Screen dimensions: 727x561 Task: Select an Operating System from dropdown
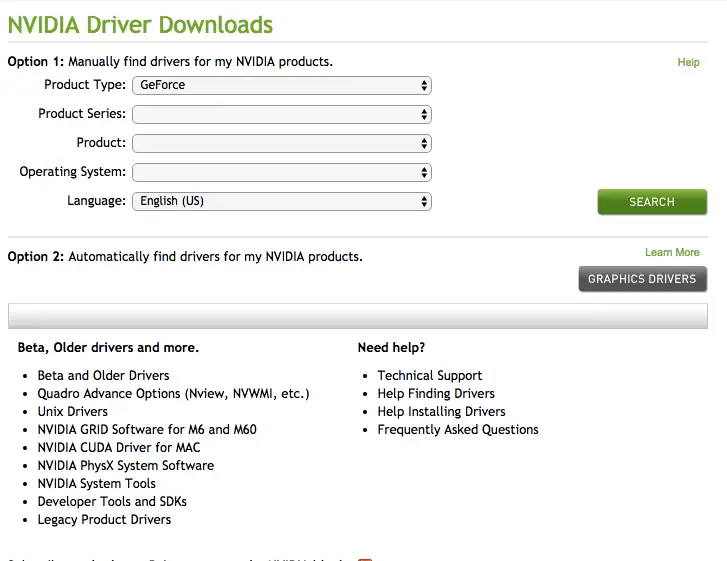(282, 172)
